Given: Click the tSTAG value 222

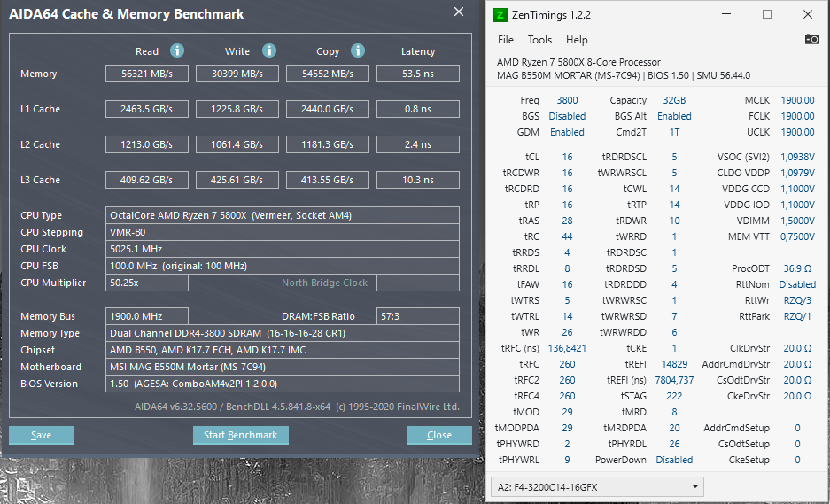Looking at the screenshot, I should pos(674,395).
